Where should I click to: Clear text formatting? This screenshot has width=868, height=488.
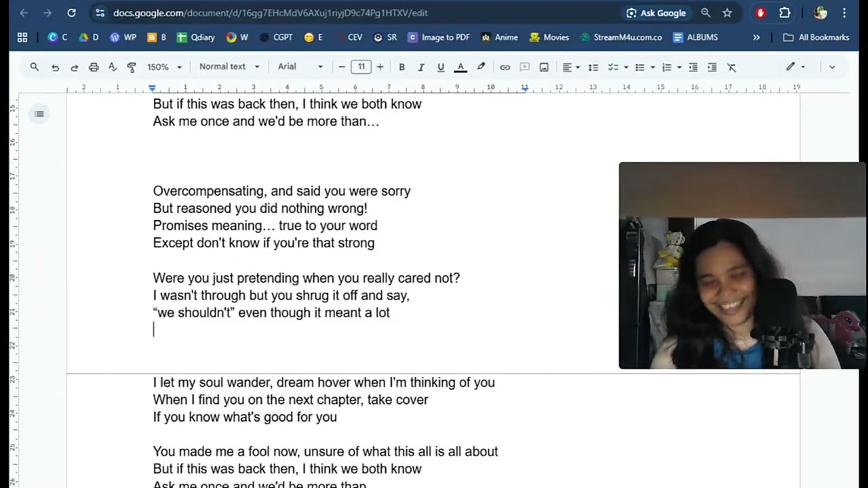tap(731, 67)
